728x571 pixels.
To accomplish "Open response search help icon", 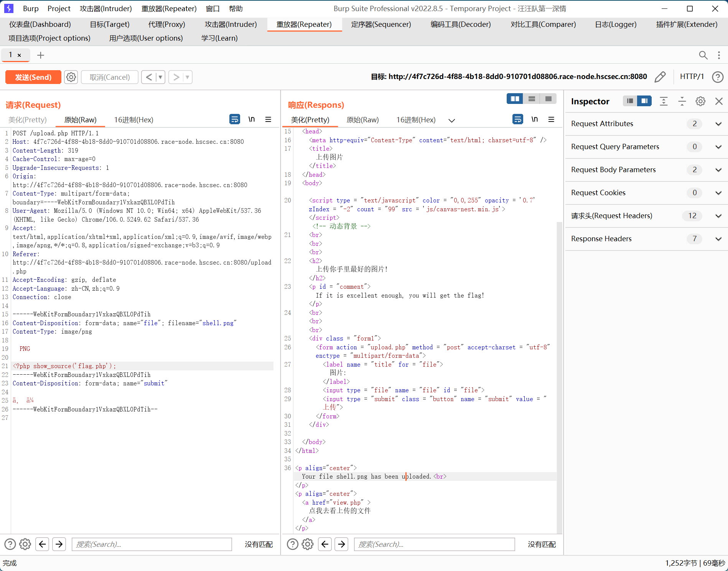I will (x=293, y=544).
